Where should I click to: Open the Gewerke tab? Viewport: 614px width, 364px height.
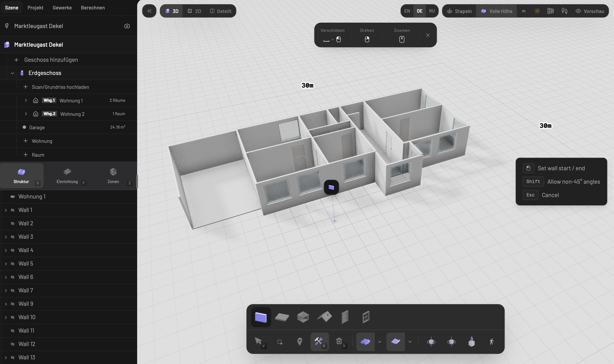[62, 8]
